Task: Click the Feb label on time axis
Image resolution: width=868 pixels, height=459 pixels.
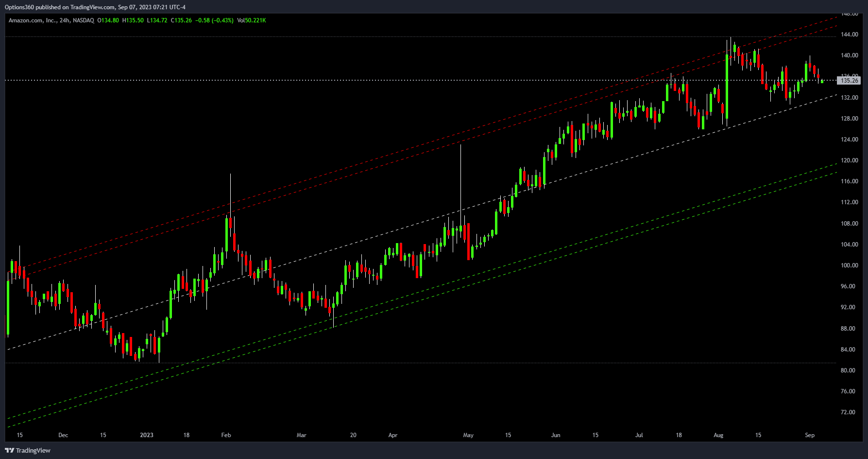Action: pyautogui.click(x=226, y=435)
